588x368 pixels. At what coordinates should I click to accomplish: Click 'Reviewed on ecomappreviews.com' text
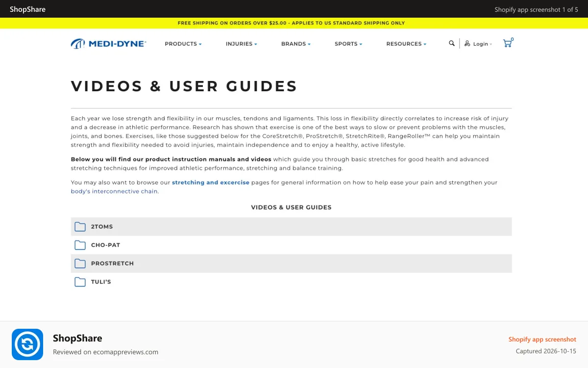(x=105, y=352)
